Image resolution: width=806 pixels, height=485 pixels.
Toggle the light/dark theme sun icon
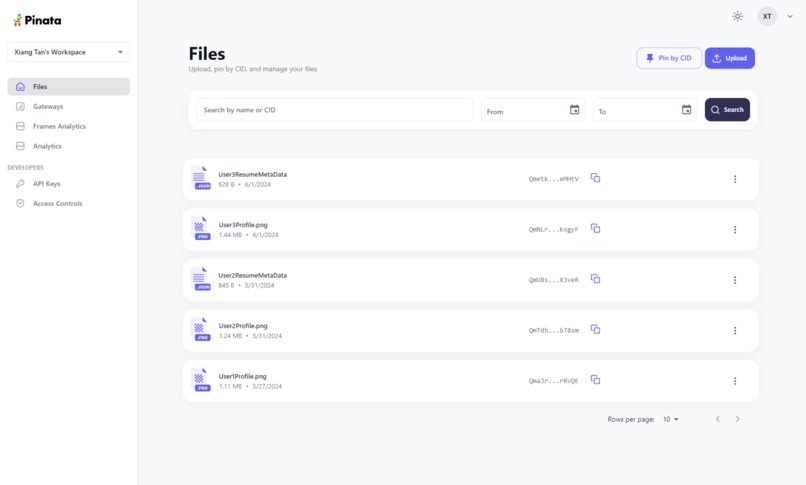pyautogui.click(x=737, y=16)
